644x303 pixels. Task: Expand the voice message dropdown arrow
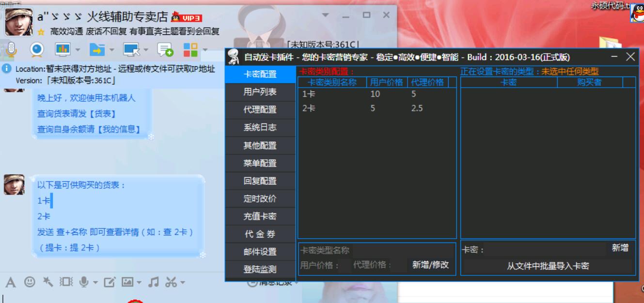[x=95, y=282]
